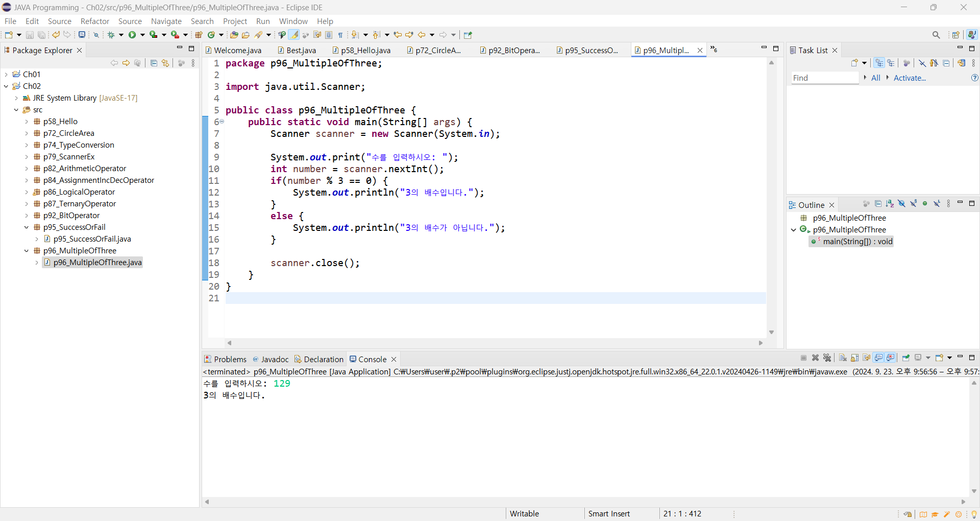Toggle Scheduled view in Task List
980x521 pixels.
891,63
